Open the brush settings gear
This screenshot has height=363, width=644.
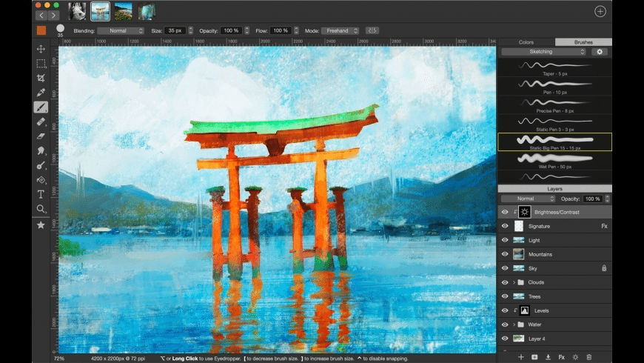pos(600,52)
